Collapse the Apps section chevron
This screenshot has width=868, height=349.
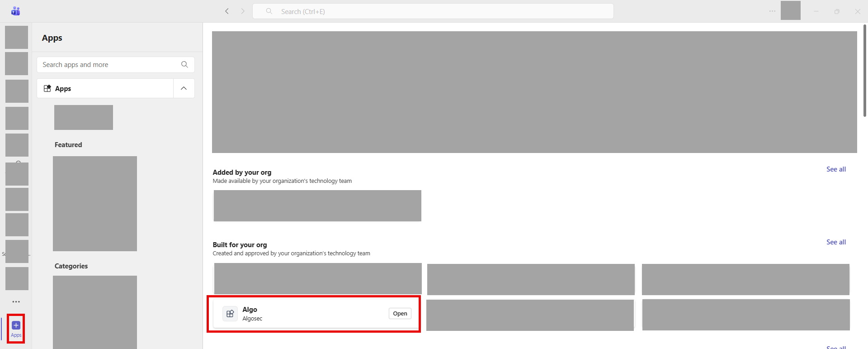tap(184, 88)
